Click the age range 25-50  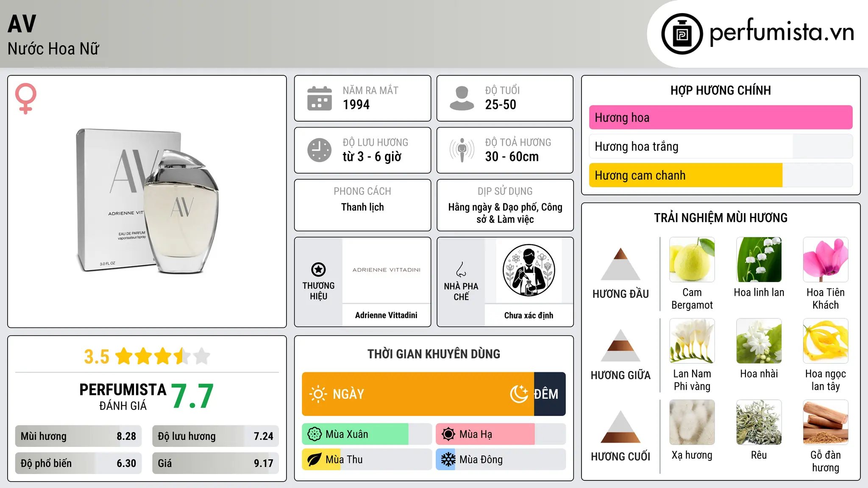501,105
